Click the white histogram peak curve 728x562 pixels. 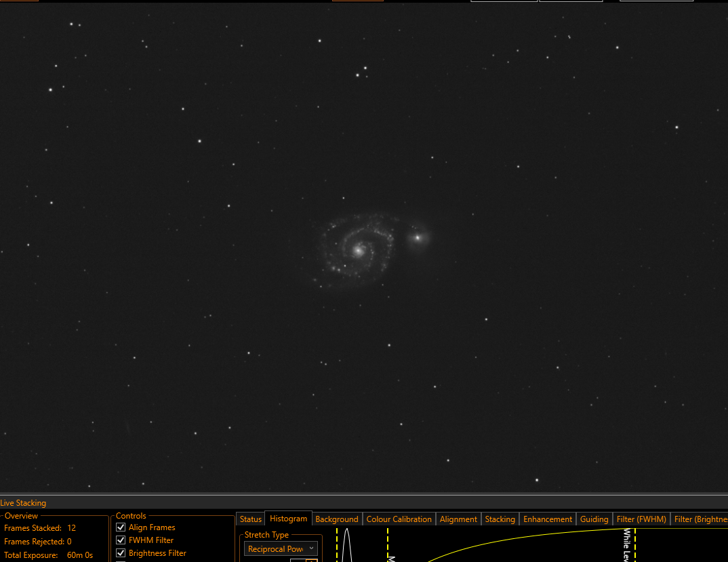point(346,545)
